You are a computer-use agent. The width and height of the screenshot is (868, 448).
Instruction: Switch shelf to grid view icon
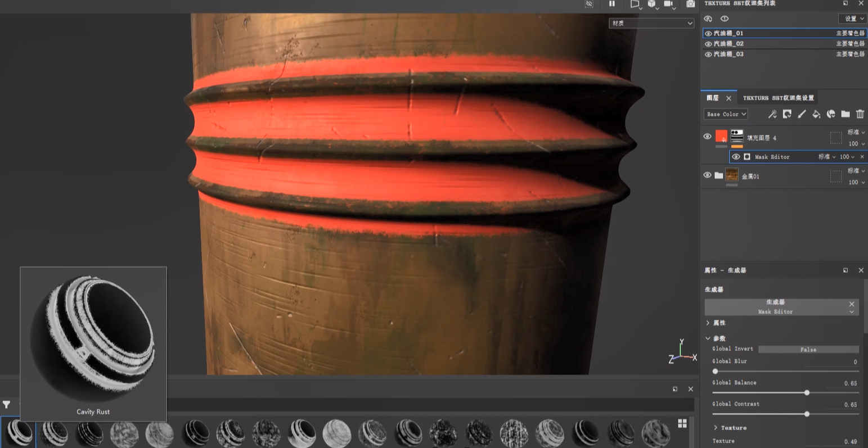[682, 423]
